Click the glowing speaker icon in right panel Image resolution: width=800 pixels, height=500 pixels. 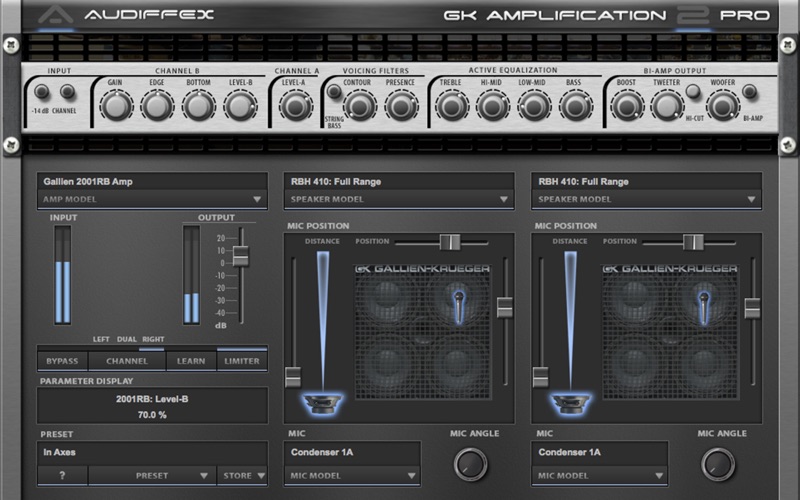(570, 403)
